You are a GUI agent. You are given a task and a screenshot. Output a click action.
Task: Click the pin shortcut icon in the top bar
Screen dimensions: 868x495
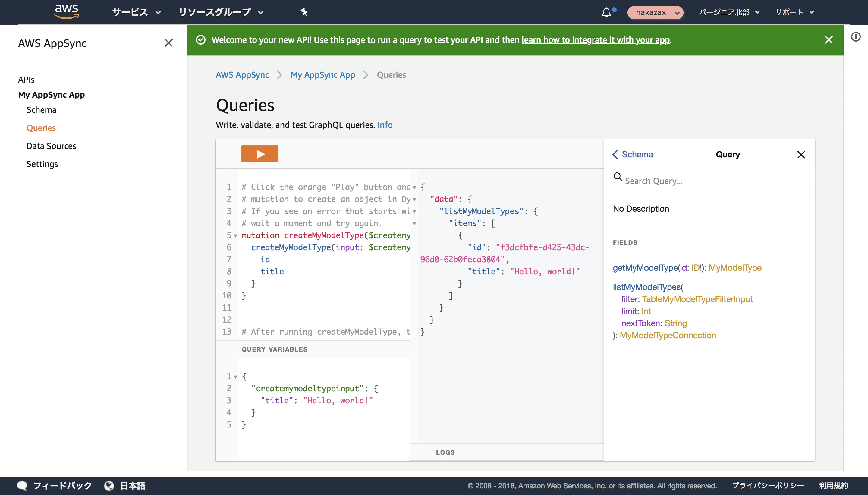tap(304, 12)
